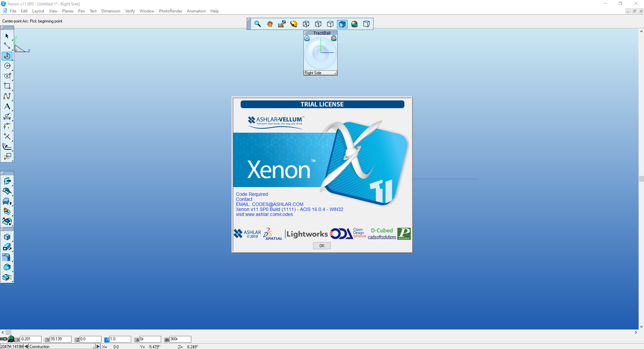Select the Center-point Arc tool
This screenshot has width=644, height=349.
point(7,56)
